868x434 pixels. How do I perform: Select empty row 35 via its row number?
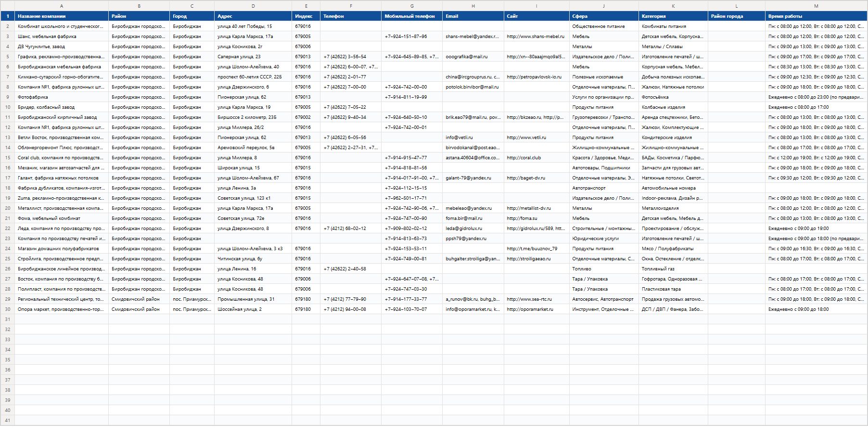7,359
